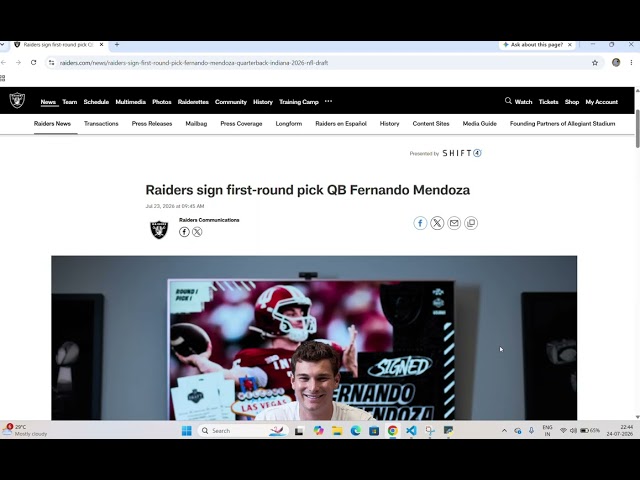Open the battery 65% tray indicator
This screenshot has width=640, height=480.
590,431
